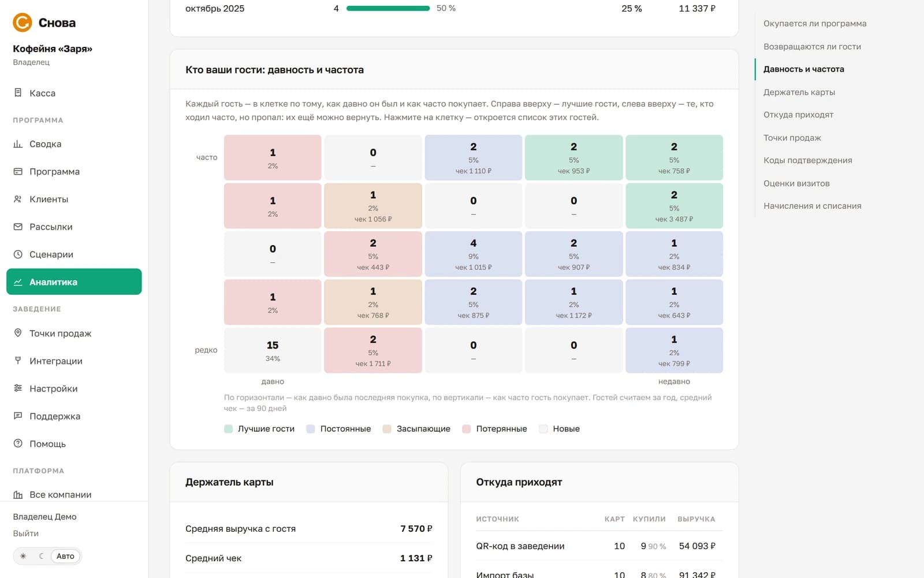Click the orange Снова logo icon
924x578 pixels.
pos(22,23)
